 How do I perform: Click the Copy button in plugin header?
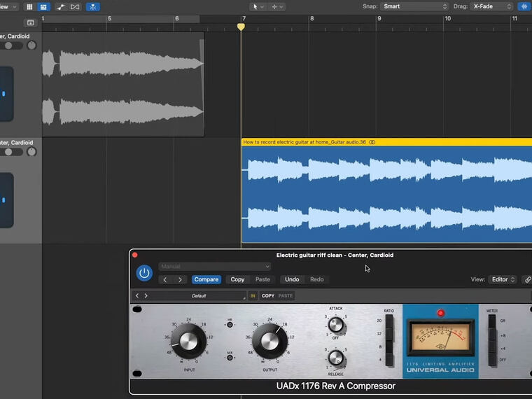click(237, 279)
